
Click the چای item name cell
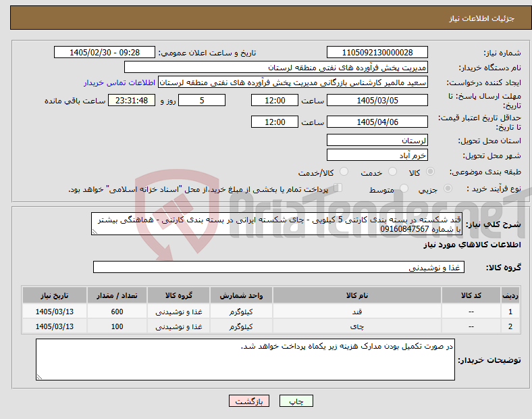tap(357, 326)
